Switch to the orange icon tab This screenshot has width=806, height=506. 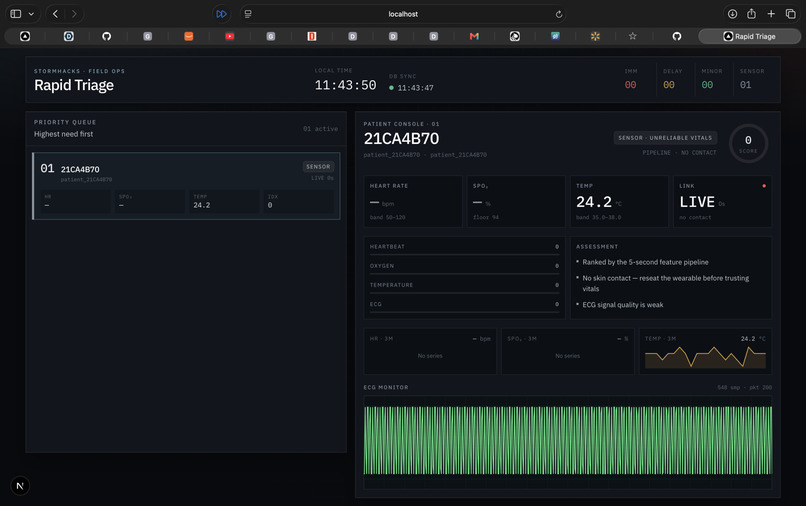tap(189, 36)
